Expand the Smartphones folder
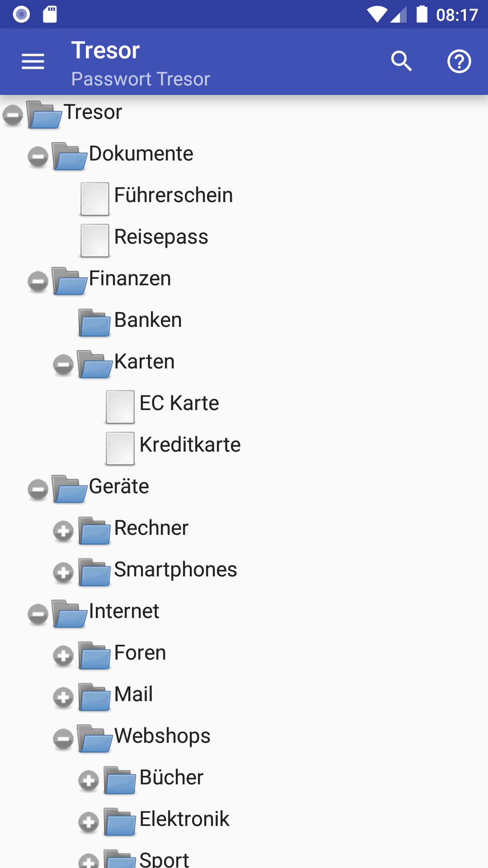 pyautogui.click(x=63, y=573)
